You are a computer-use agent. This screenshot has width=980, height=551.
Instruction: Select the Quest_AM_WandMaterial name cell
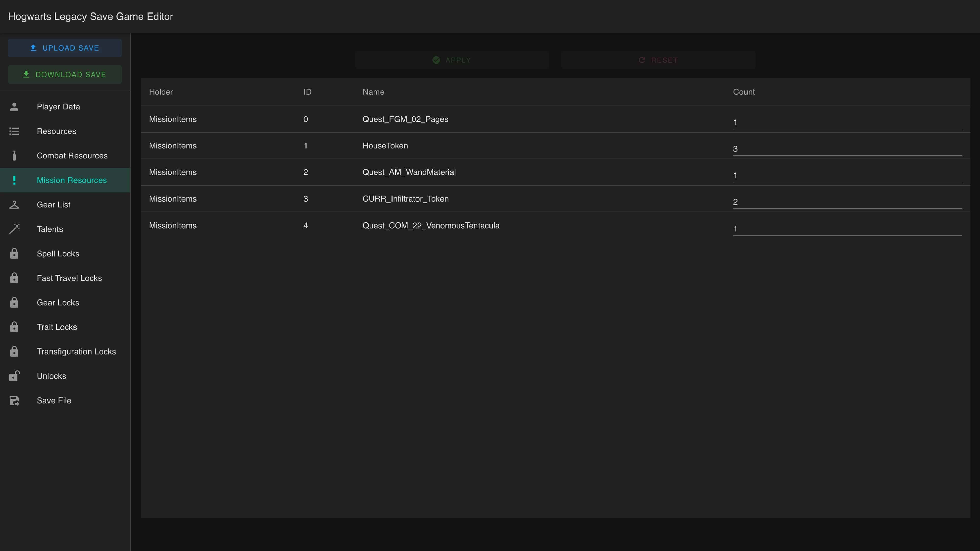[409, 172]
